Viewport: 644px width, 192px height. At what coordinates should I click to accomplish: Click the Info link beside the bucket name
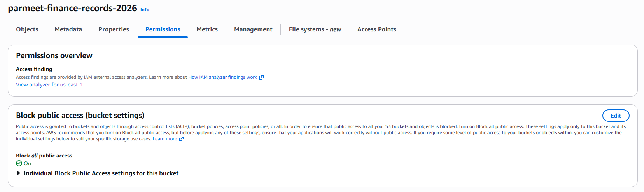tap(145, 10)
